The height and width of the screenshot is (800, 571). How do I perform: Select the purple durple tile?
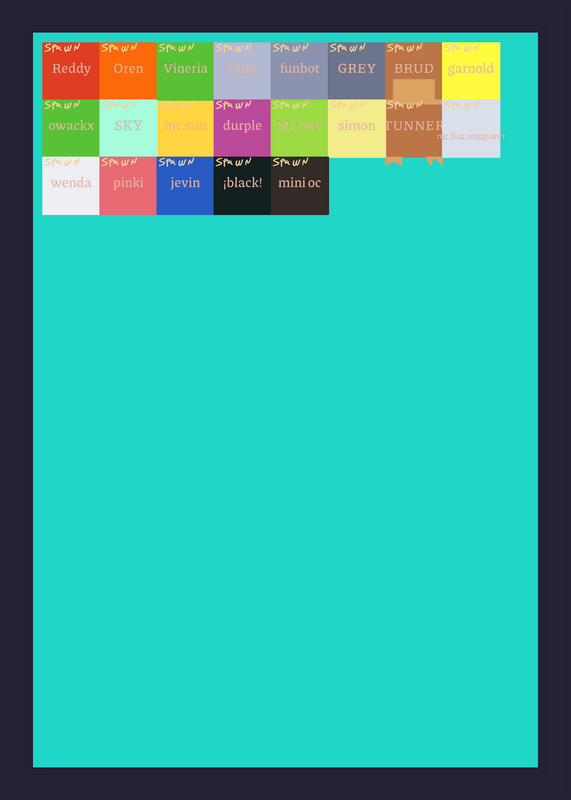point(242,128)
